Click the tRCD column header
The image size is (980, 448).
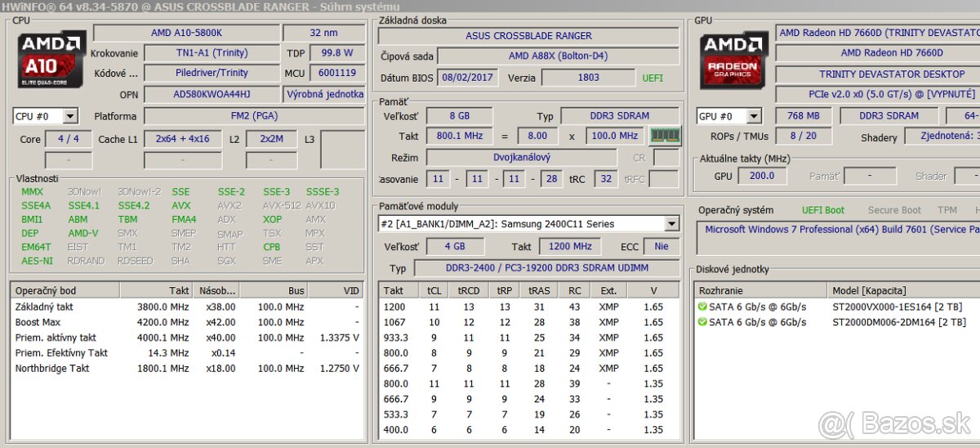(469, 290)
